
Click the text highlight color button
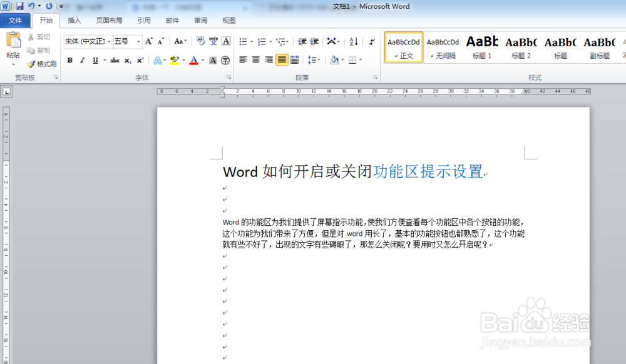pos(175,60)
